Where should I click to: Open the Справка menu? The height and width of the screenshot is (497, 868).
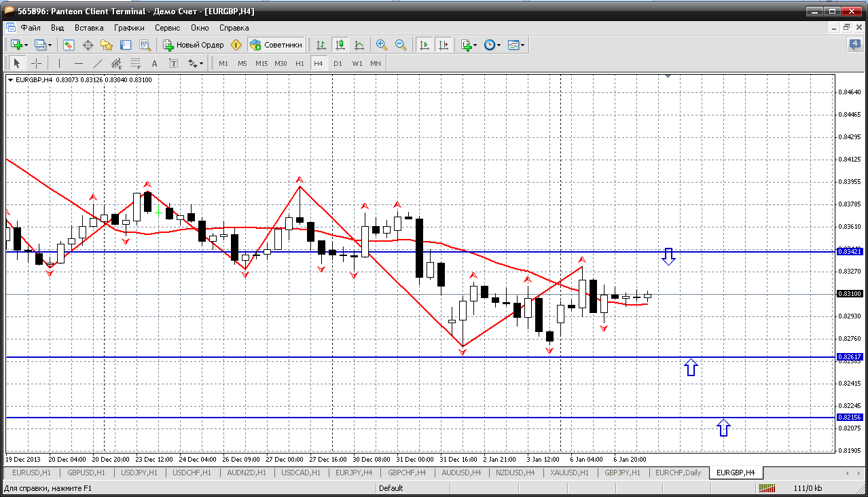pos(234,28)
